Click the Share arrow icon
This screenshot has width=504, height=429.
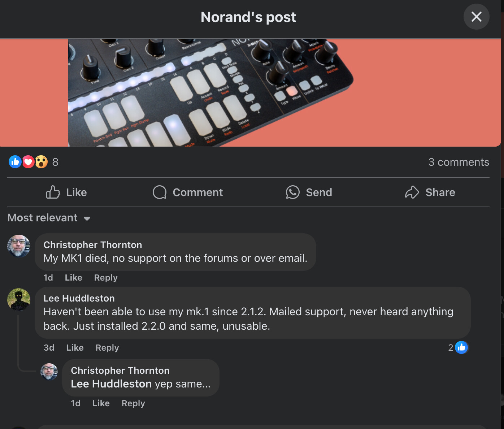click(x=412, y=192)
